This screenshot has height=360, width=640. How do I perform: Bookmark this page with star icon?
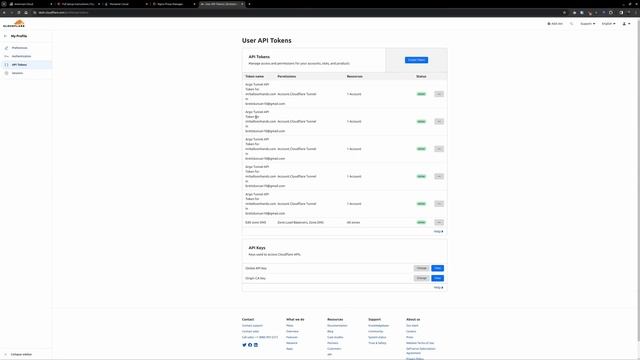tap(564, 13)
